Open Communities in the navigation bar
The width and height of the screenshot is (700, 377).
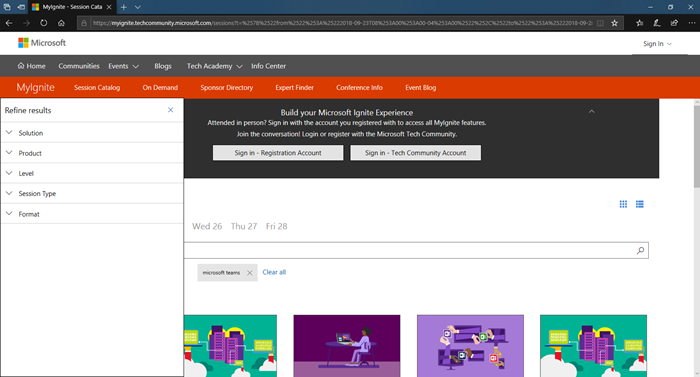coord(79,66)
